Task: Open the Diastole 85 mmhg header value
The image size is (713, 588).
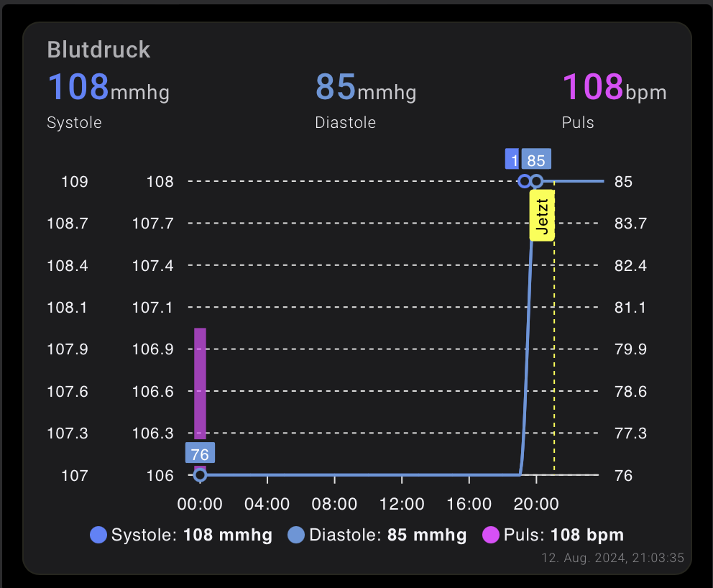Action: tap(365, 88)
